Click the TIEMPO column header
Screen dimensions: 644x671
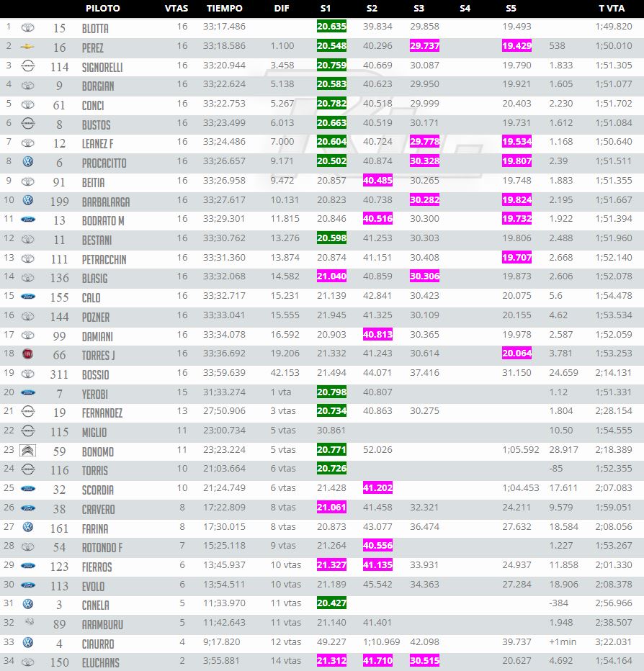224,8
